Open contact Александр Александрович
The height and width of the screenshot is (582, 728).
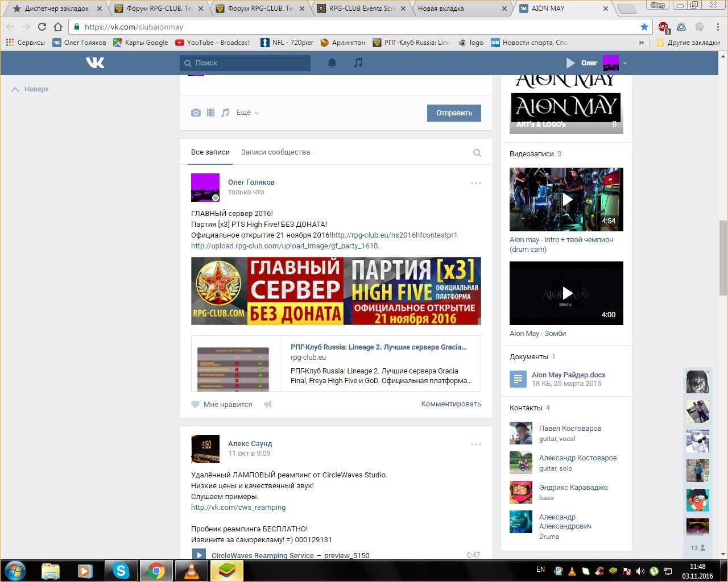point(565,521)
